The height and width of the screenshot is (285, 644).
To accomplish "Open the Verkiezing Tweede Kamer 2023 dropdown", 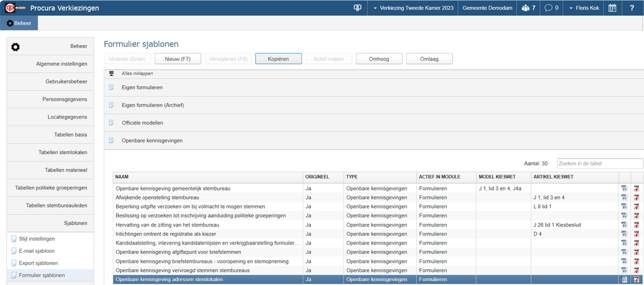I will pos(413,8).
